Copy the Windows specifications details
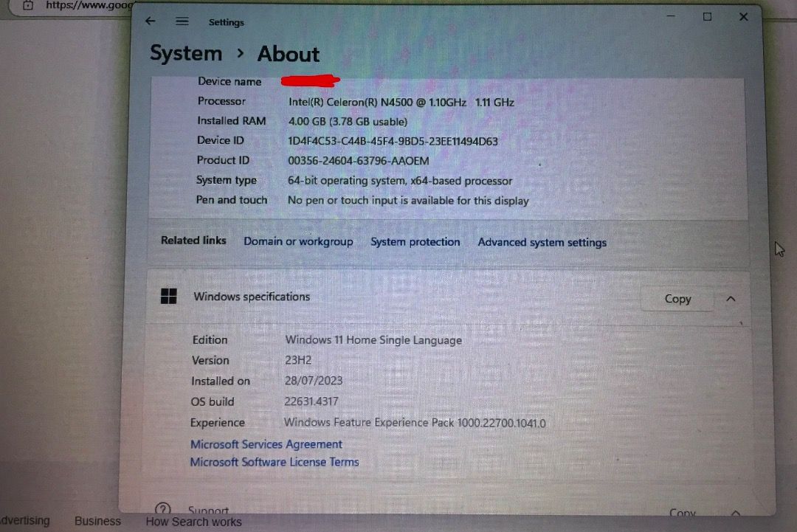The image size is (797, 532). click(x=677, y=299)
